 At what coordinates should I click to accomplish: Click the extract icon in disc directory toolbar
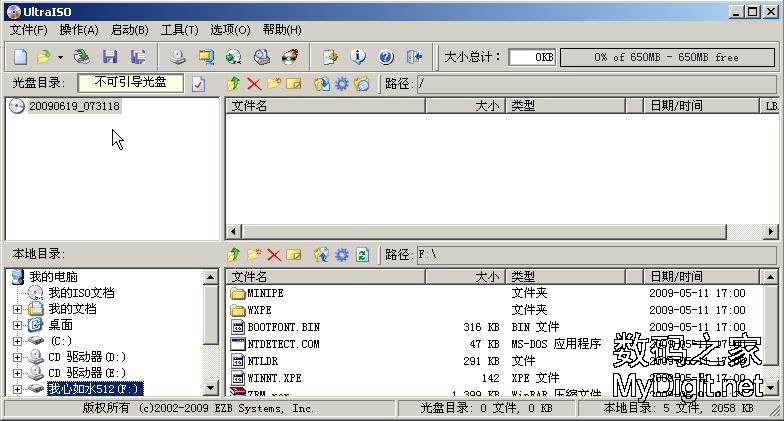point(322,84)
